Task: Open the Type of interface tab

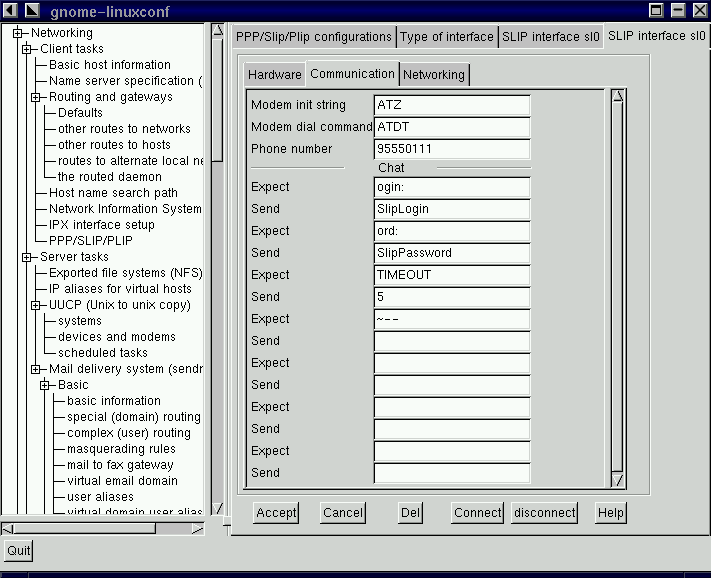Action: [x=447, y=37]
